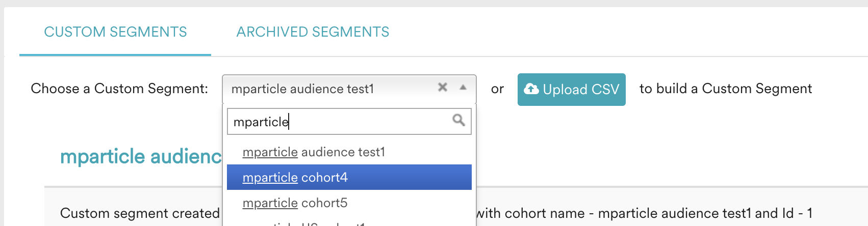The height and width of the screenshot is (226, 868).
Task: Clear the selected segment with the X icon
Action: (x=443, y=88)
